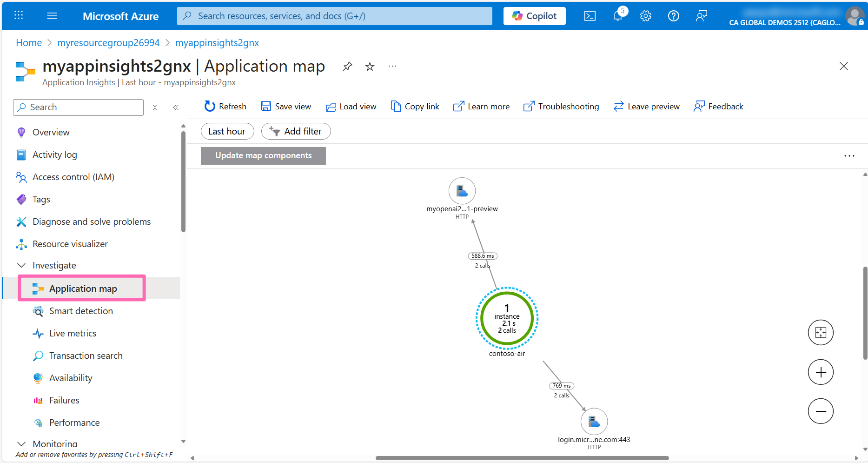Collapse the Investigate section

21,265
